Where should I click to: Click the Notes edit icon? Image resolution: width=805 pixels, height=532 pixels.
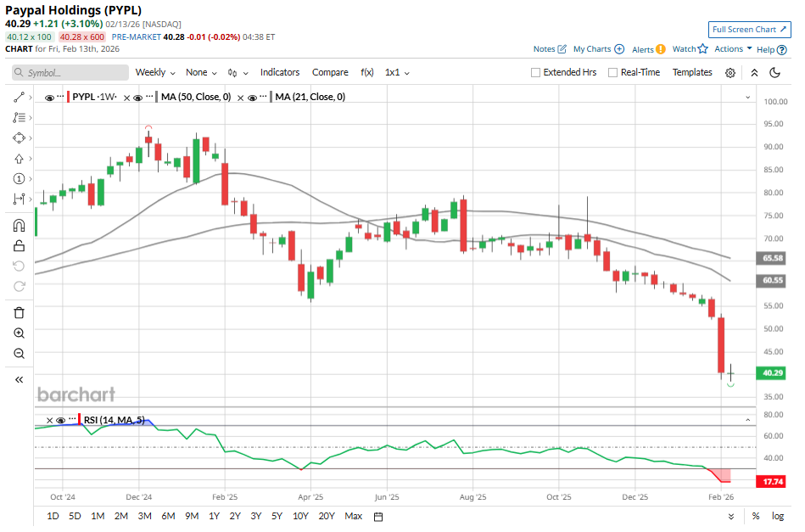pos(562,49)
